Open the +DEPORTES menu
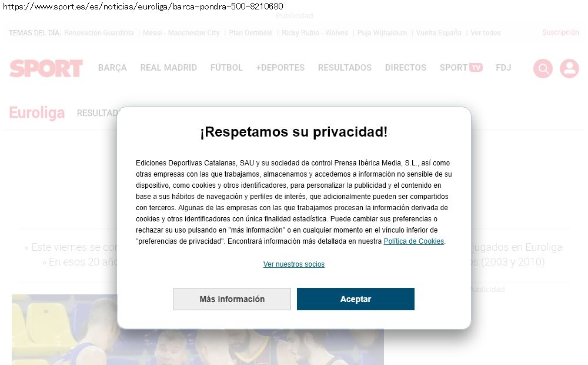 pos(280,68)
